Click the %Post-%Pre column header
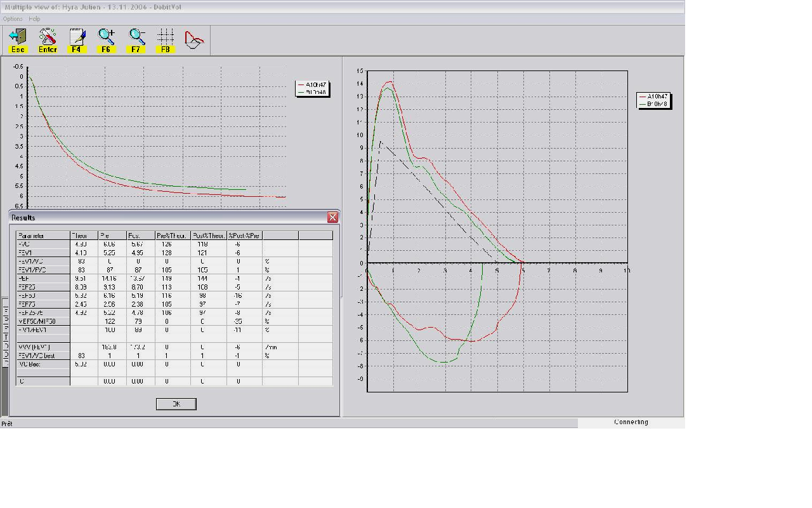 [244, 236]
